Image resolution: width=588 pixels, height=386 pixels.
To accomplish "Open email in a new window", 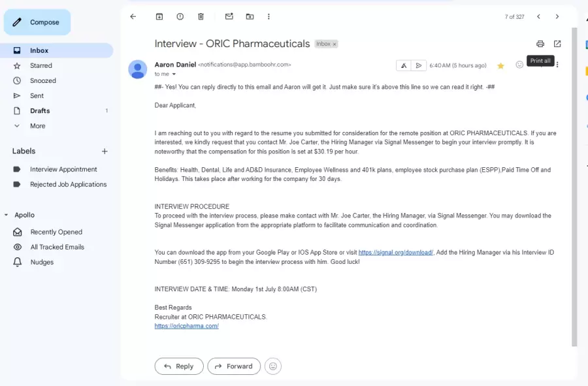I will pos(557,44).
